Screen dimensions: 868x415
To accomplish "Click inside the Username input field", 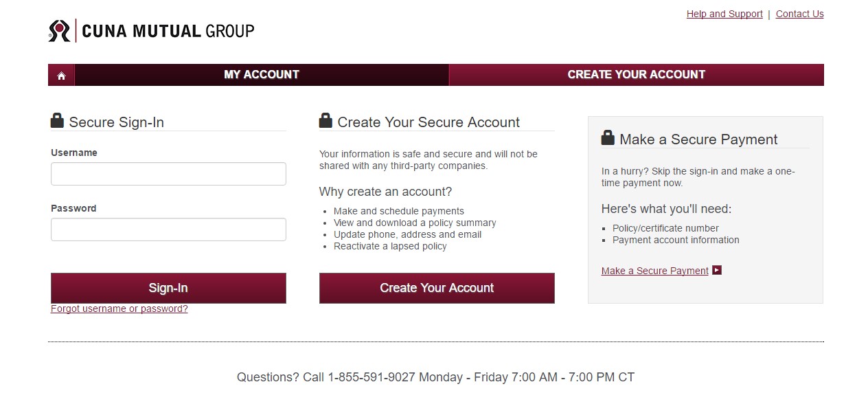I will click(x=168, y=173).
